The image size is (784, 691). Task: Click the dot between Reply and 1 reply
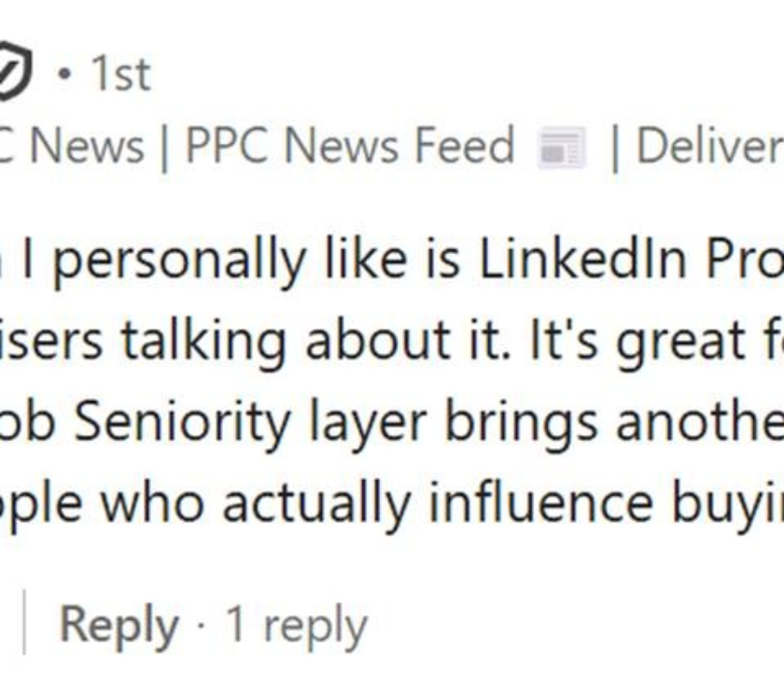[x=202, y=626]
